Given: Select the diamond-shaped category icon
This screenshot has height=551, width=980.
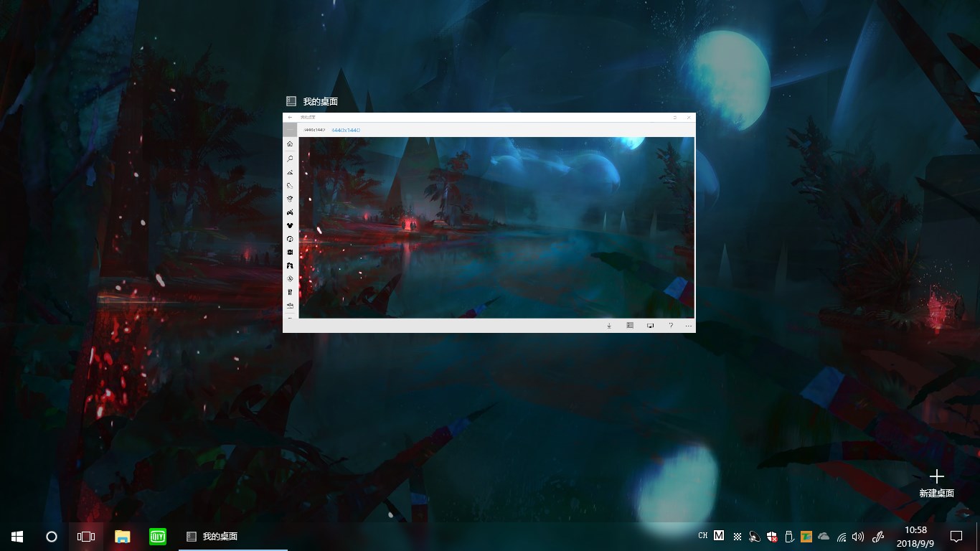Looking at the screenshot, I should pyautogui.click(x=290, y=279).
